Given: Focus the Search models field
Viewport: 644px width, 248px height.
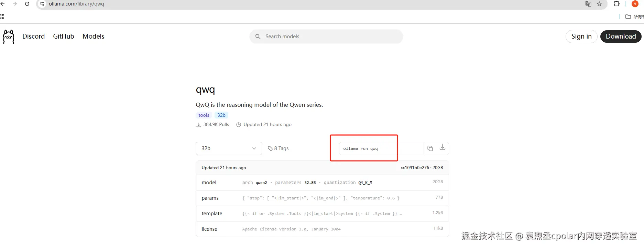Looking at the screenshot, I should pyautogui.click(x=326, y=37).
